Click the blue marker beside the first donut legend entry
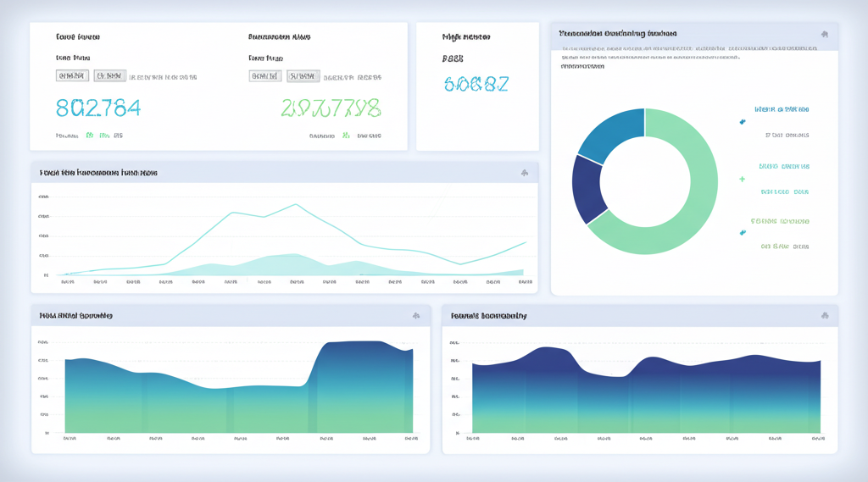868x482 pixels. pos(743,122)
